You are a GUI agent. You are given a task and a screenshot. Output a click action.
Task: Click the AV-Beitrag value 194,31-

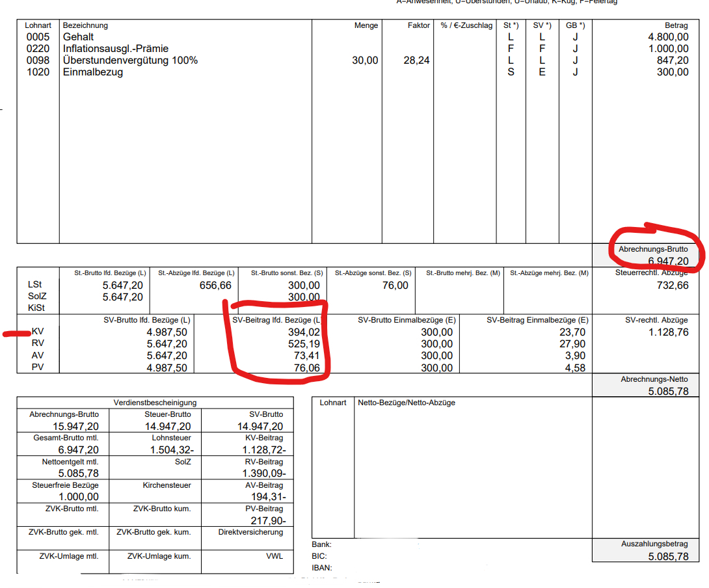click(269, 497)
